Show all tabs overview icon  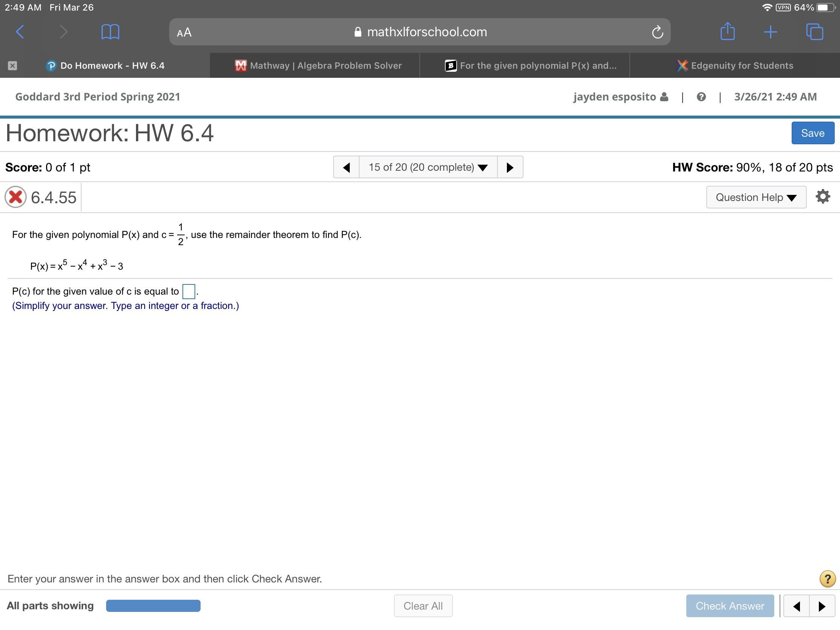pos(814,32)
